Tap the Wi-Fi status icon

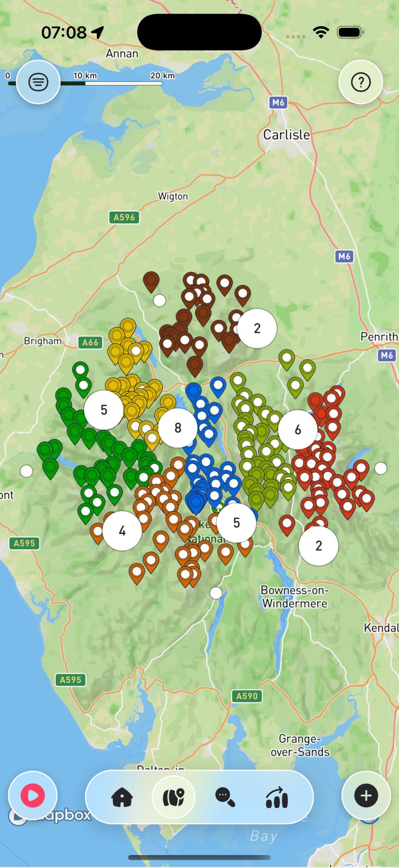pos(321,32)
